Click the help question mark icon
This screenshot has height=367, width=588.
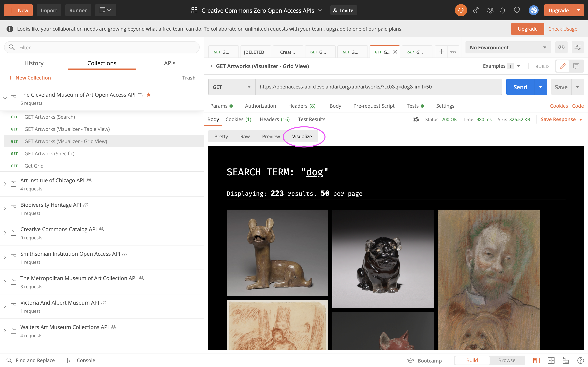(580, 360)
